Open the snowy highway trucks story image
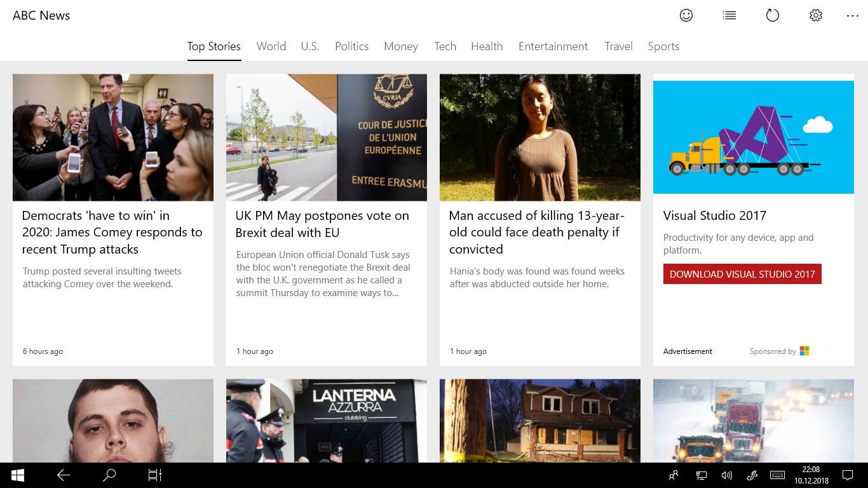Screen dimensions: 868x488 tap(754, 421)
